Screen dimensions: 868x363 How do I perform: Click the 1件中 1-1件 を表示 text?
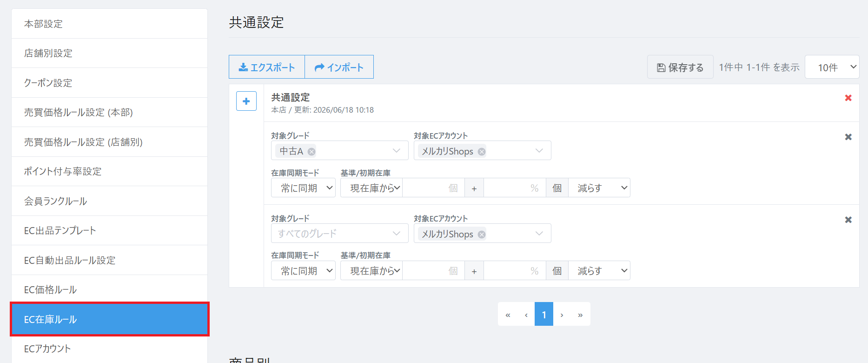click(x=759, y=67)
